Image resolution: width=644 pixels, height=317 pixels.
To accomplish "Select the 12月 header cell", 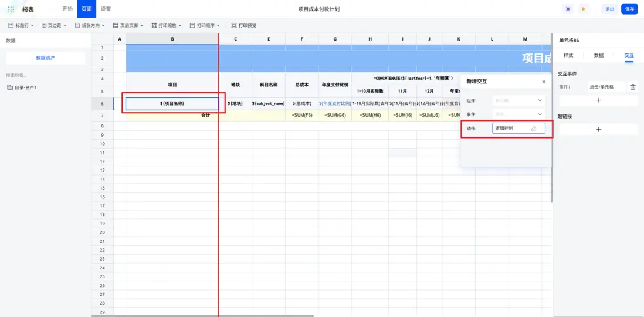I will (429, 91).
